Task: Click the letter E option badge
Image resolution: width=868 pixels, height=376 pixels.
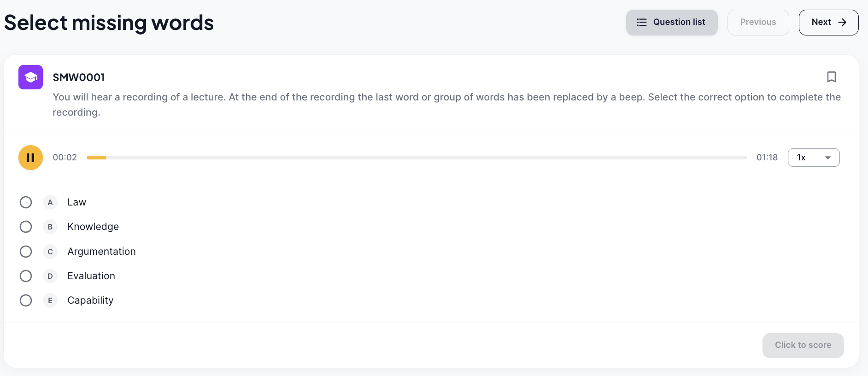Action: (50, 300)
